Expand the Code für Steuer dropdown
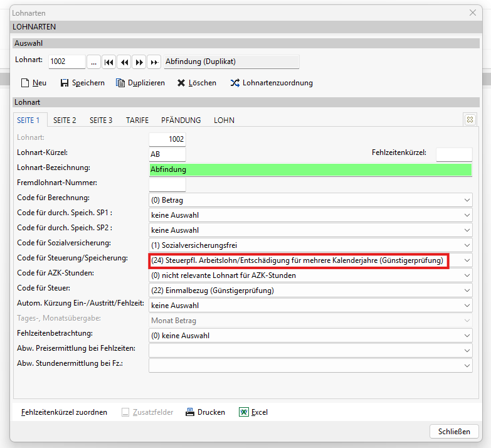 (x=467, y=291)
